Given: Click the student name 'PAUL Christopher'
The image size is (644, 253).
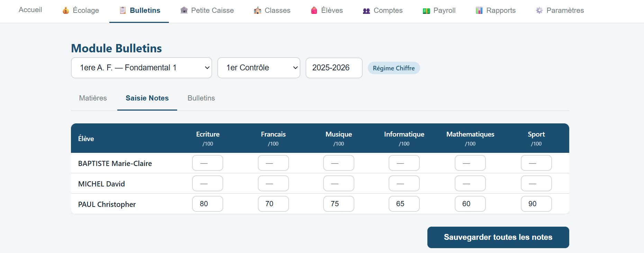Looking at the screenshot, I should [x=107, y=204].
